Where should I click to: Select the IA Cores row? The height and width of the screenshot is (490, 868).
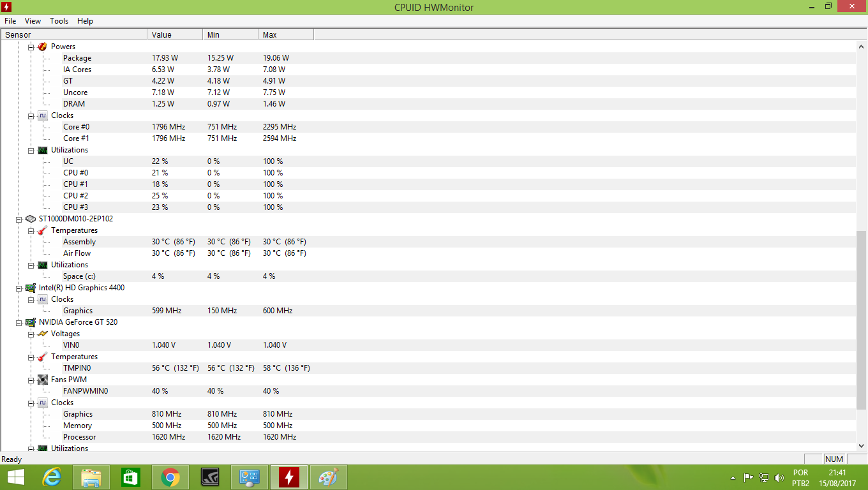pos(428,70)
